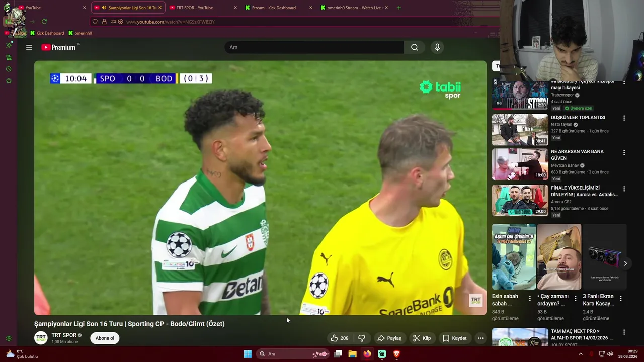
Task: Show next Shorts with the right chevron
Action: pos(625,263)
